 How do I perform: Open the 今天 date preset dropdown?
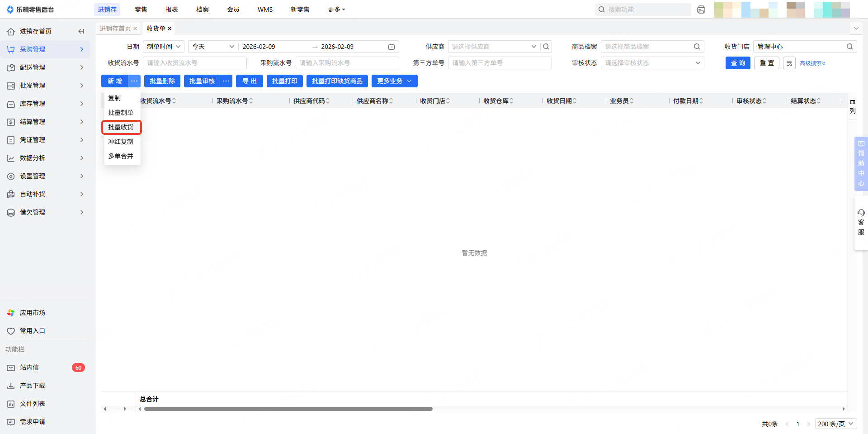point(213,47)
